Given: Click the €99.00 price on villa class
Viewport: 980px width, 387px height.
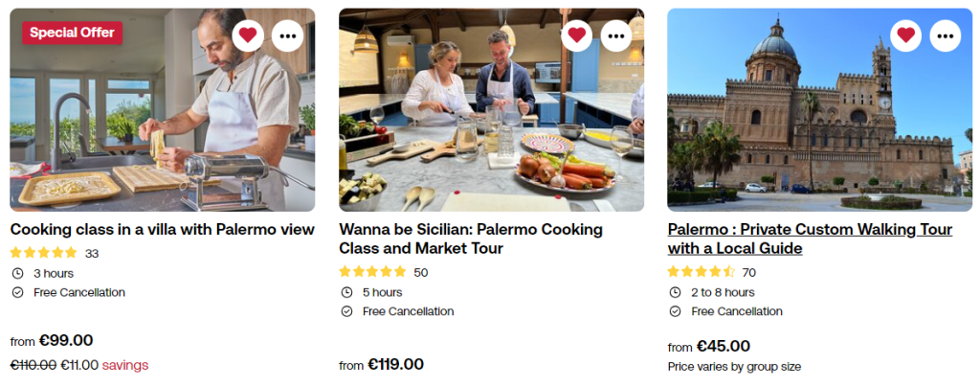Looking at the screenshot, I should point(66,340).
